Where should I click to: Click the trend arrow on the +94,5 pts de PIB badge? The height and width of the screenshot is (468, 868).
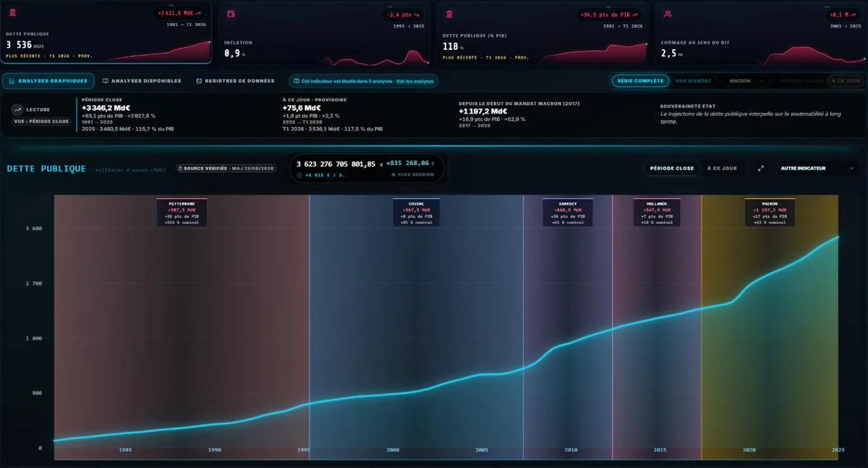coord(635,14)
